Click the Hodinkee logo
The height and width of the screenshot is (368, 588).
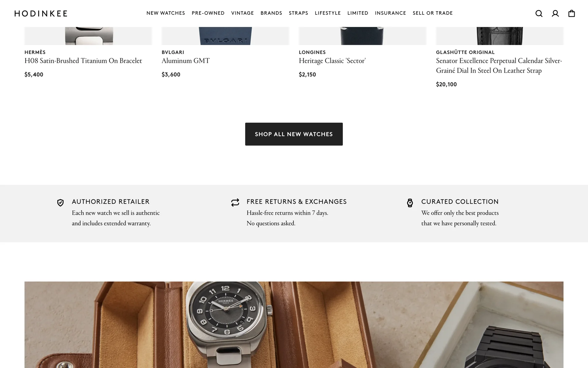point(41,13)
